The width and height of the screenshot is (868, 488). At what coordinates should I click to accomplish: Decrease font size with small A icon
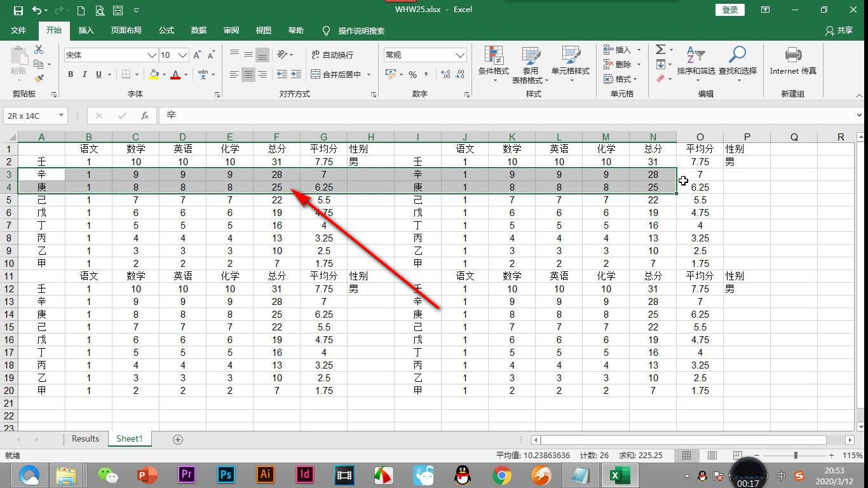coord(212,55)
